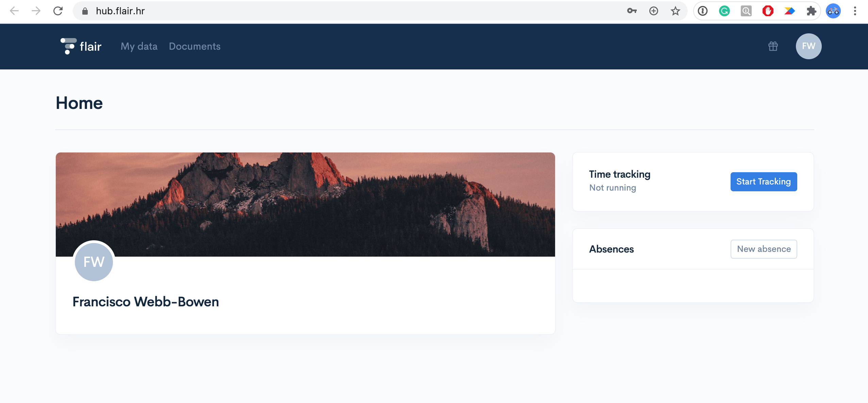Open the FW account menu top right
Viewport: 868px width, 403px height.
click(808, 46)
